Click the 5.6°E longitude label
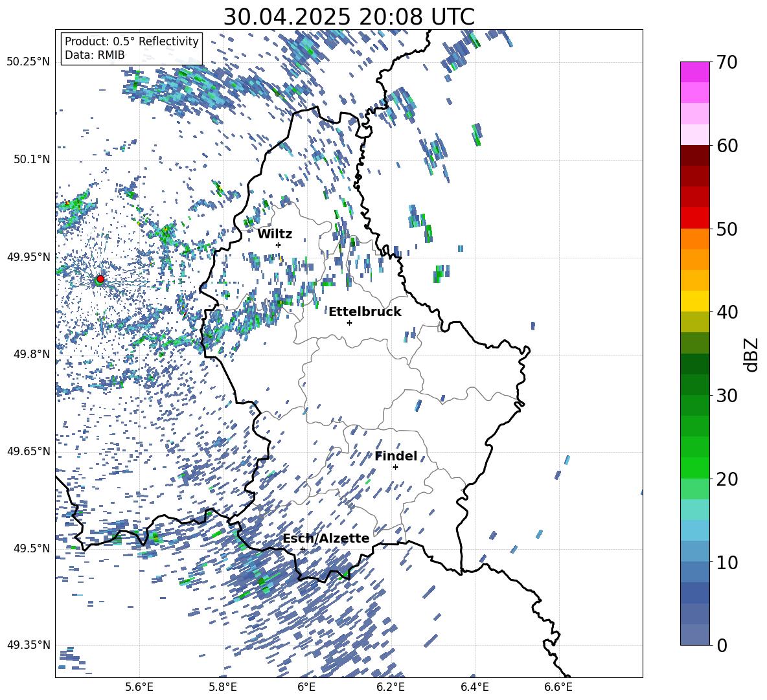767x700 pixels. pos(139,687)
